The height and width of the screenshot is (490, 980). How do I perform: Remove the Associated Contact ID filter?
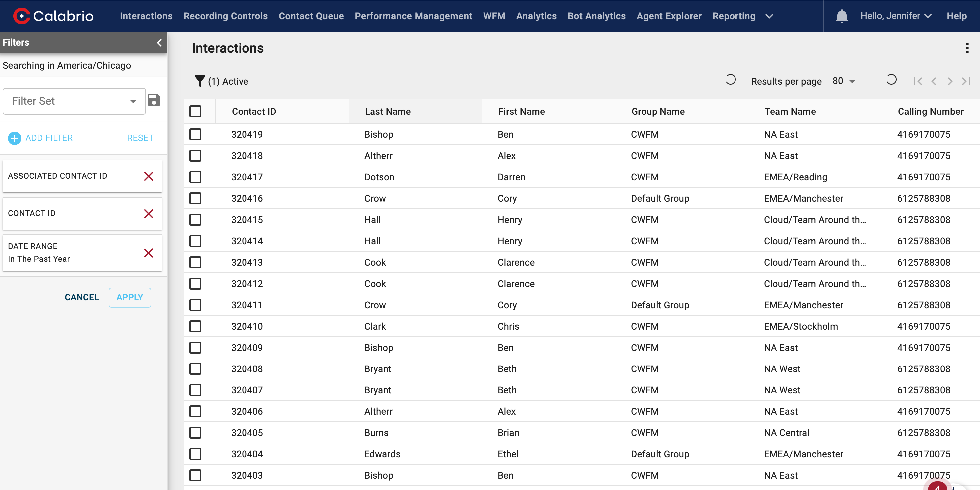click(x=148, y=176)
